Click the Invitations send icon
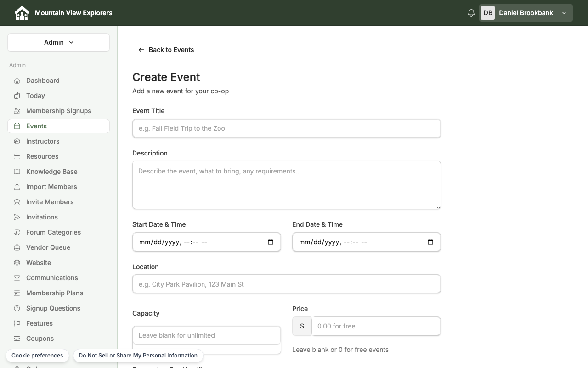The image size is (588, 368). point(17,217)
